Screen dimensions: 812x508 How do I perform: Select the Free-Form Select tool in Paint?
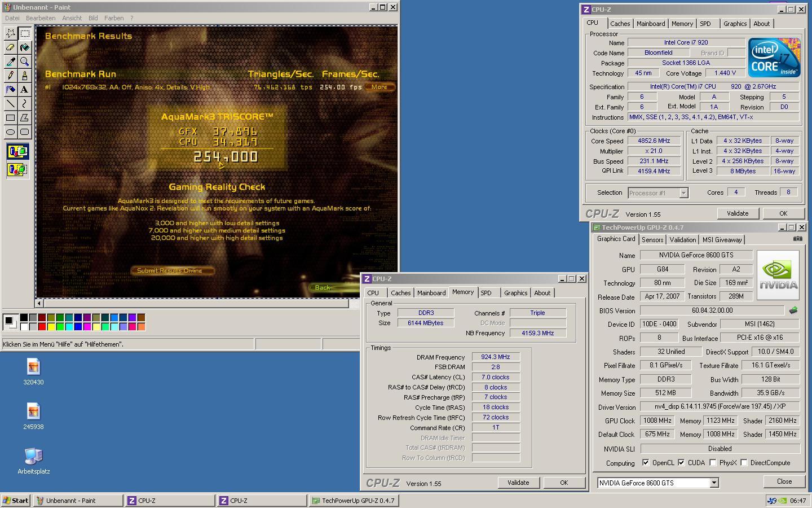pos(10,33)
